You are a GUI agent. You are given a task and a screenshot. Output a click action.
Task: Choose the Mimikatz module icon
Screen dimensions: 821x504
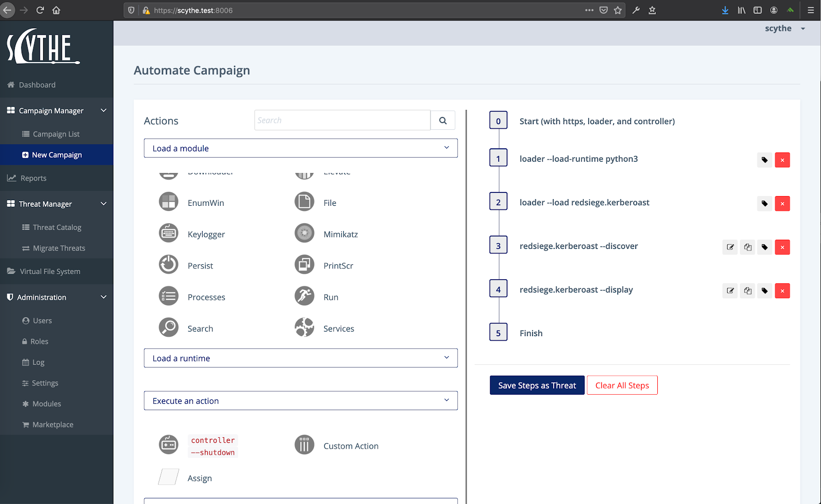click(x=304, y=234)
